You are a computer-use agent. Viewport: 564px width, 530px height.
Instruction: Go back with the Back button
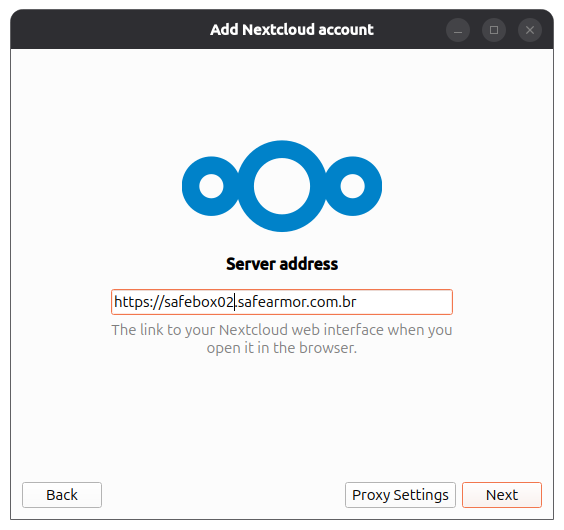pyautogui.click(x=62, y=495)
